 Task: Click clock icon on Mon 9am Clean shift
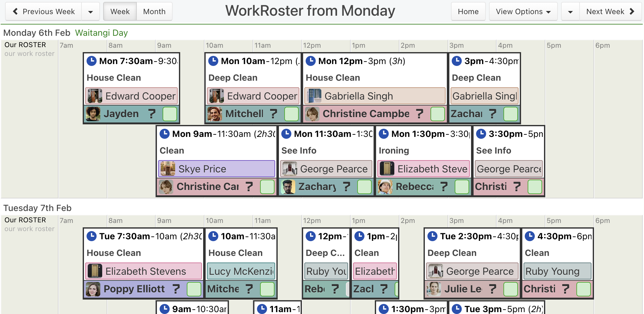coord(164,133)
